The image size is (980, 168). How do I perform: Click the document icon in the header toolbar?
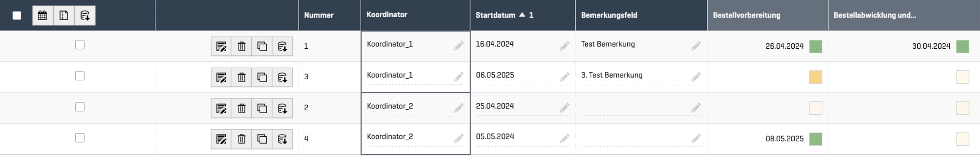[x=64, y=16]
